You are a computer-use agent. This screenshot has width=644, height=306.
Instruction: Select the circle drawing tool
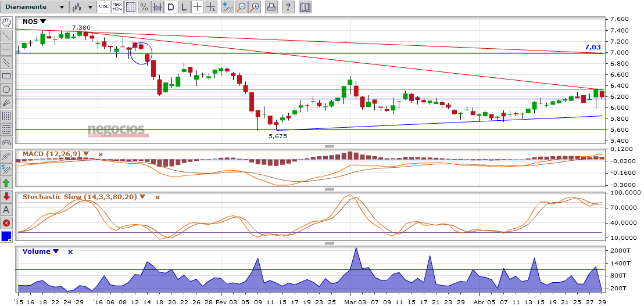(x=6, y=89)
